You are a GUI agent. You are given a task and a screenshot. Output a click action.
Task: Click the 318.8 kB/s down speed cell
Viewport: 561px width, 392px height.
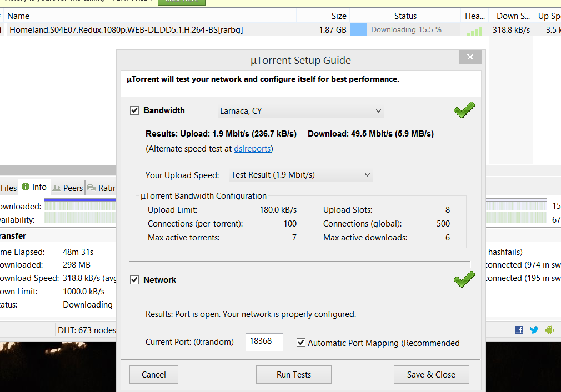(x=511, y=29)
